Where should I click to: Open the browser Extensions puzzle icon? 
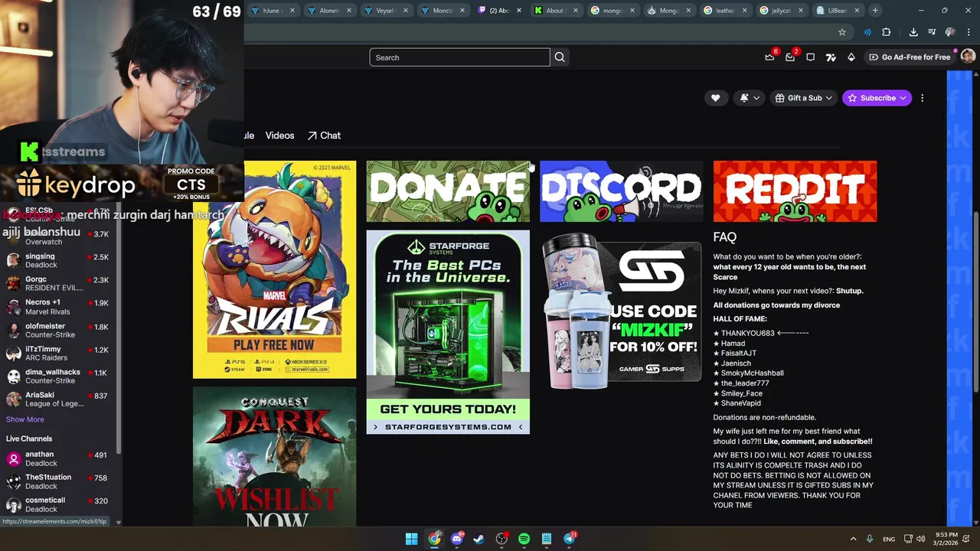(887, 32)
